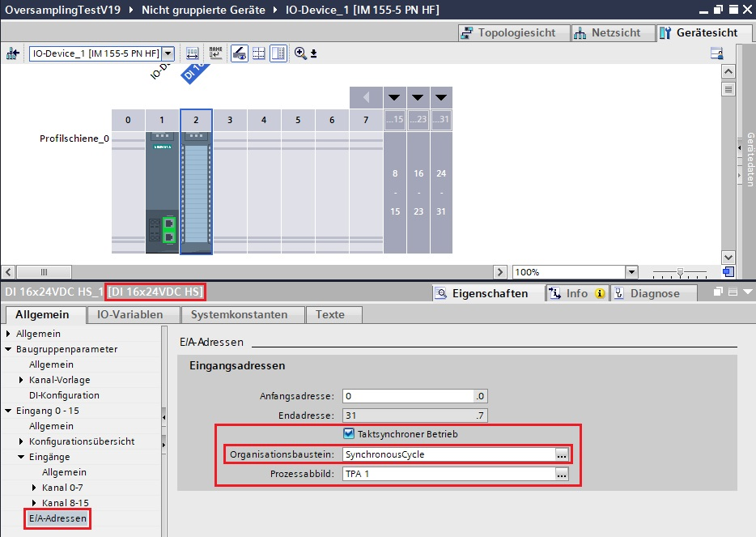Click the Organisationsbaustein SynchronousCycle field

tap(449, 454)
